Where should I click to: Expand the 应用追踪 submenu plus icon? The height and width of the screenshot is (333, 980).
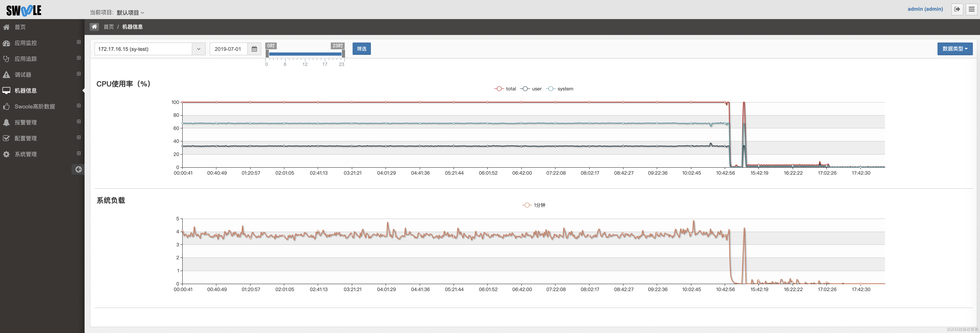click(x=79, y=58)
